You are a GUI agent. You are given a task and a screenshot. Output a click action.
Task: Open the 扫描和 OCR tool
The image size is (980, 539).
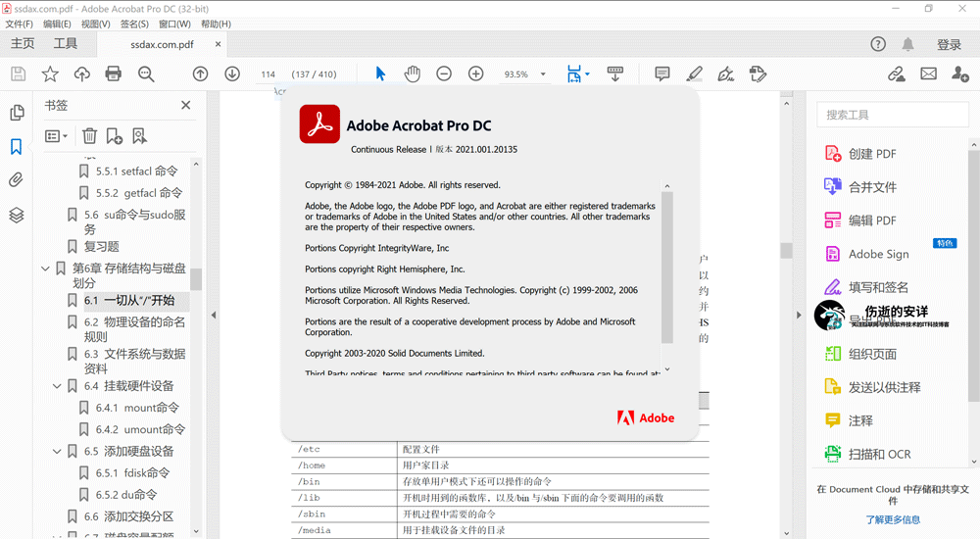879,454
